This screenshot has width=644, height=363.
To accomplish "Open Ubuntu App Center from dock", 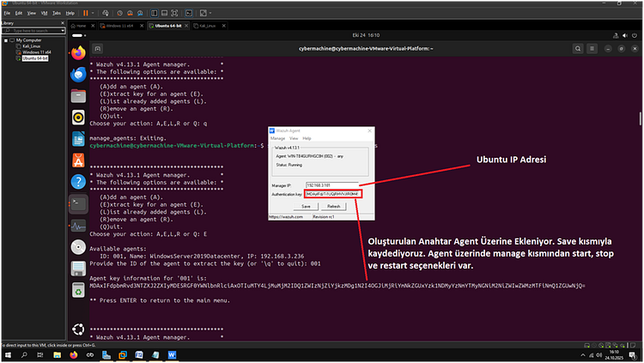I will point(78,160).
